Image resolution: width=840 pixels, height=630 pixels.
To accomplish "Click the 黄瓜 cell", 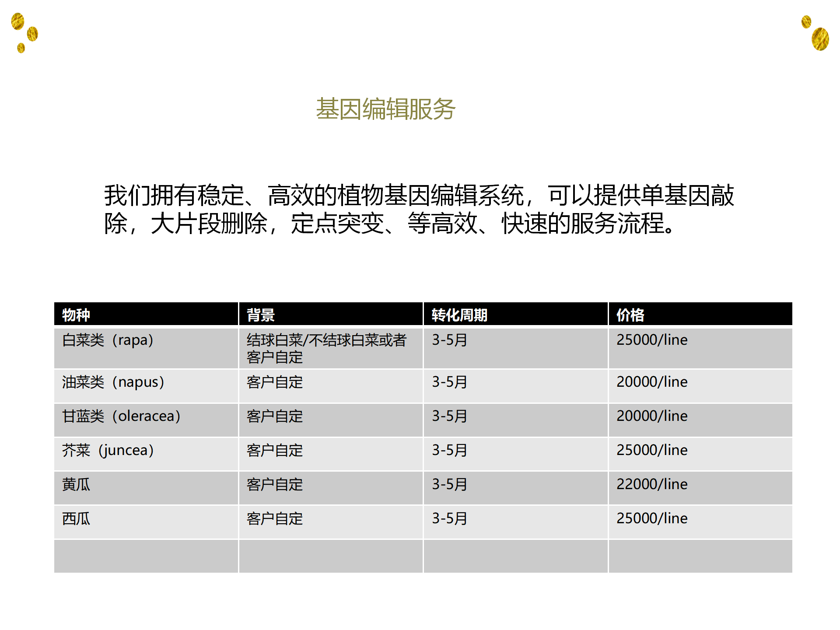I will click(146, 488).
